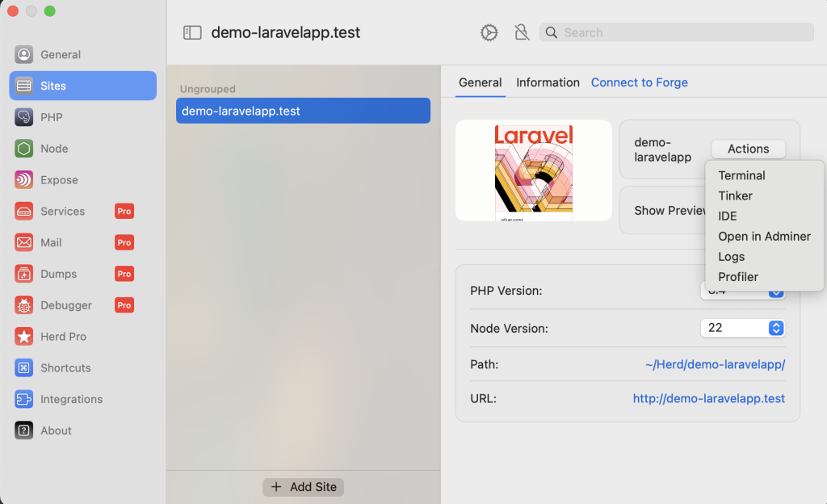Click the Laravel site preview thumbnail
Image resolution: width=827 pixels, height=504 pixels.
tap(533, 170)
